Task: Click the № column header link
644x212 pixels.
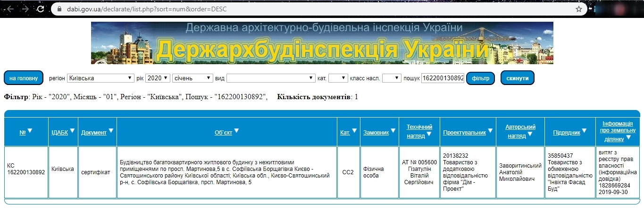Action: coord(23,133)
